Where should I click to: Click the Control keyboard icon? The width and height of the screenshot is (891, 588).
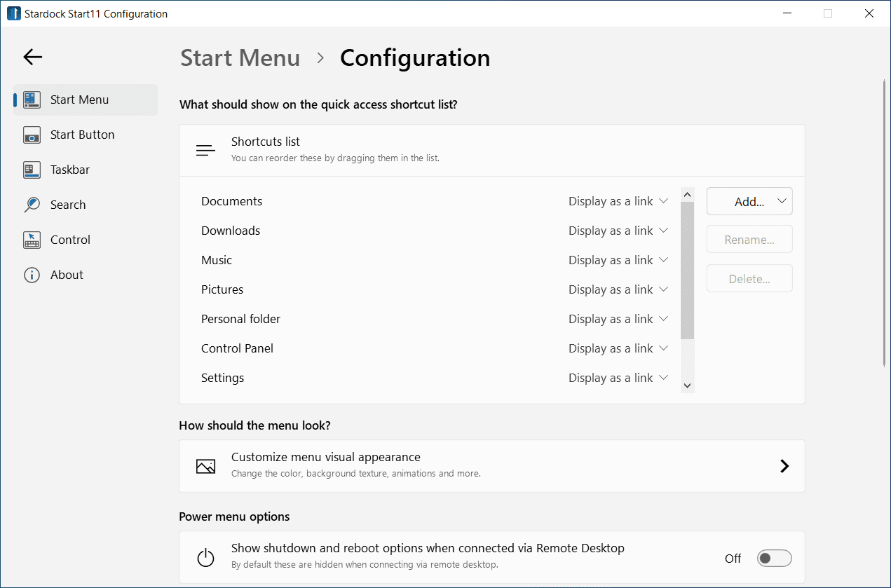32,240
